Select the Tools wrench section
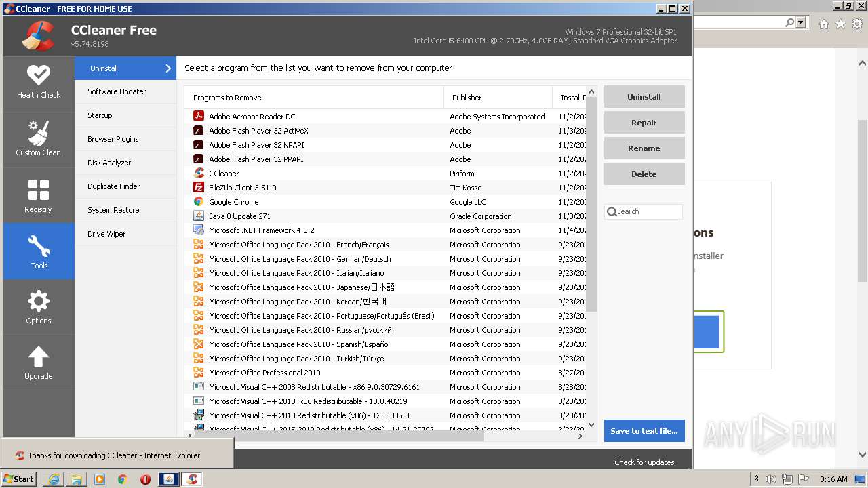The width and height of the screenshot is (868, 488). 39,251
